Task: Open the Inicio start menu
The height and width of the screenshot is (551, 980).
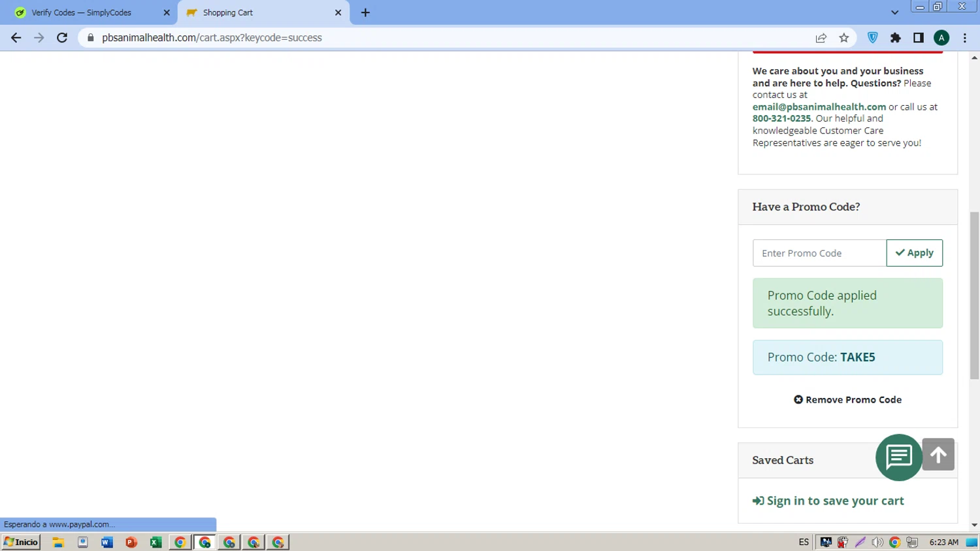Action: [21, 542]
